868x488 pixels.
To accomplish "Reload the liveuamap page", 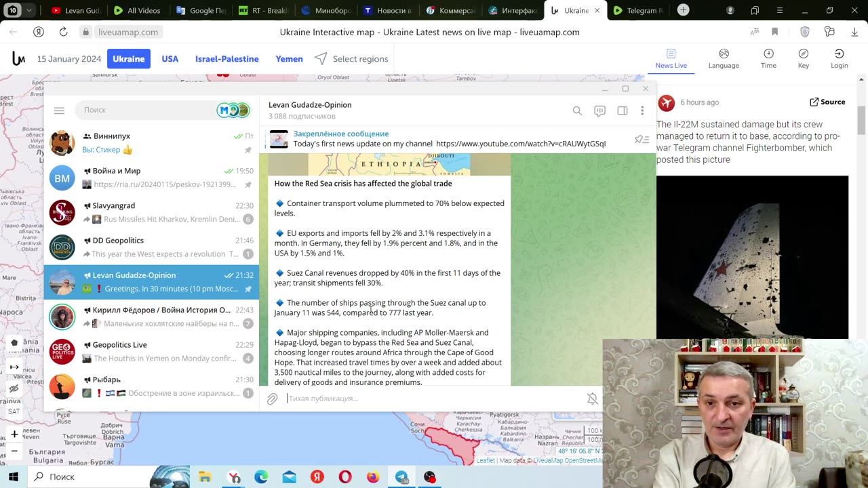I will coord(63,32).
